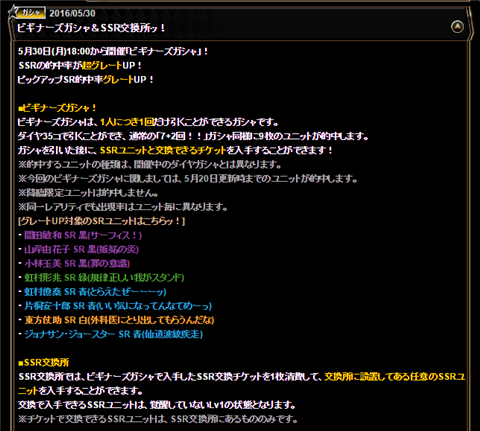Select unit 片桐安十郎 SR 青
This screenshot has width=480, height=431.
(118, 306)
